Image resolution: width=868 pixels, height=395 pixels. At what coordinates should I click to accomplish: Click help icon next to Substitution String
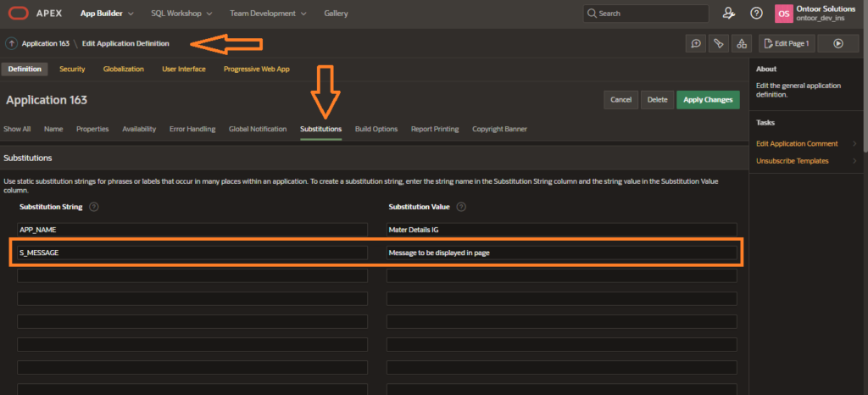coord(94,207)
